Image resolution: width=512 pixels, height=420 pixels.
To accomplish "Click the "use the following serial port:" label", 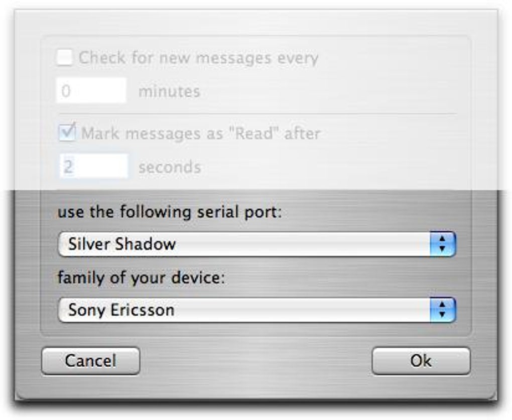I will coord(170,212).
